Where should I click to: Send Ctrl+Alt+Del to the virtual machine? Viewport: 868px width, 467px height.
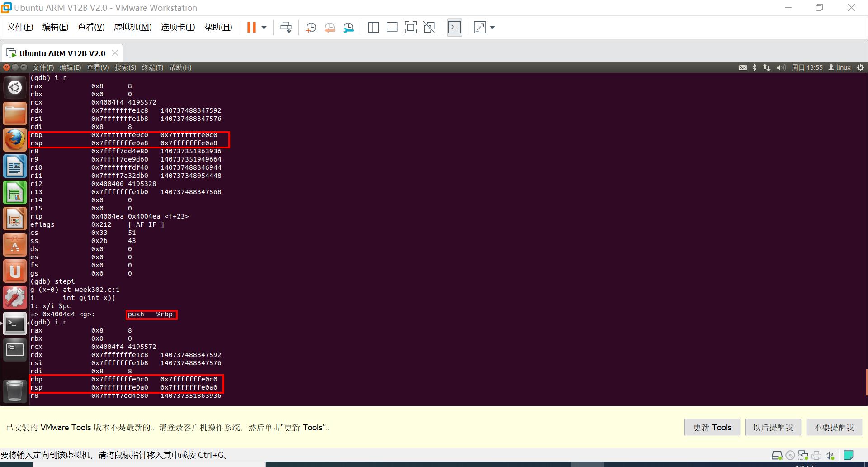[286, 28]
